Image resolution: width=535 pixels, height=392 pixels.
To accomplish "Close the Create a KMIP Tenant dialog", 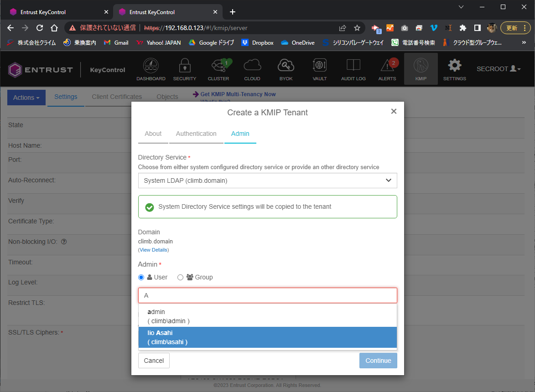I will tap(394, 112).
